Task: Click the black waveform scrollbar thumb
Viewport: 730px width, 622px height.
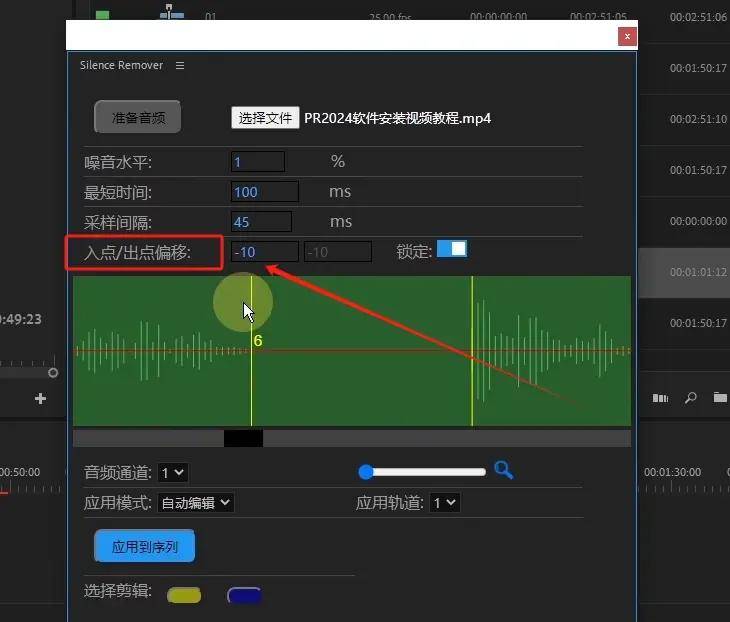Action: (x=243, y=439)
